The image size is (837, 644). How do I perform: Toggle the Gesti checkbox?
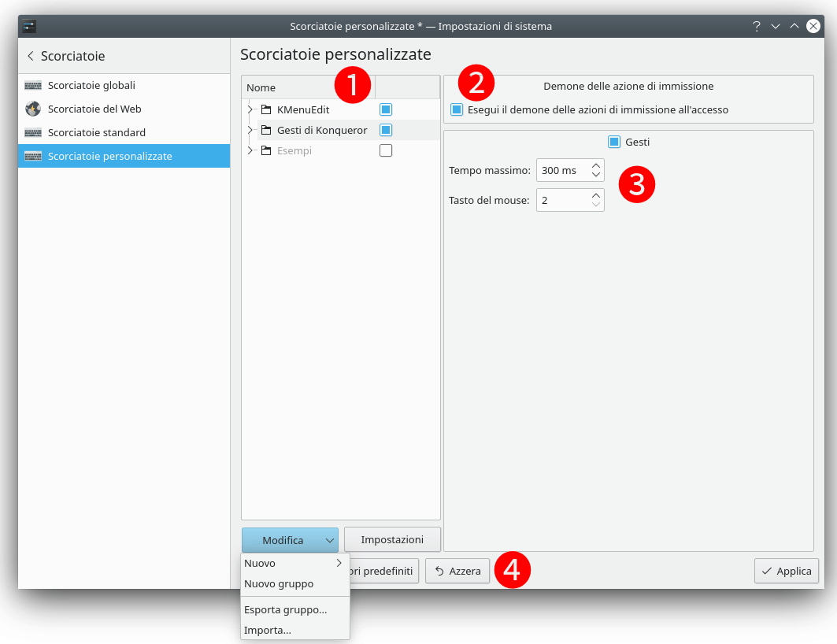point(614,142)
